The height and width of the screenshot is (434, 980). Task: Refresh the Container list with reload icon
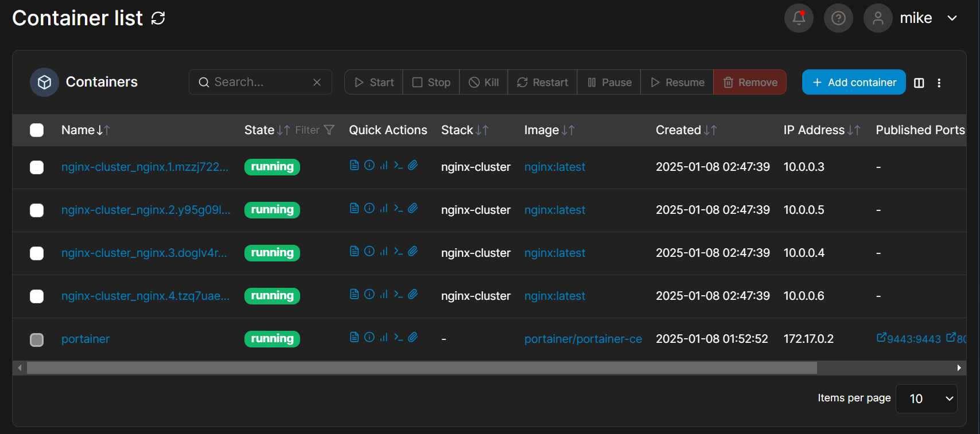point(158,18)
